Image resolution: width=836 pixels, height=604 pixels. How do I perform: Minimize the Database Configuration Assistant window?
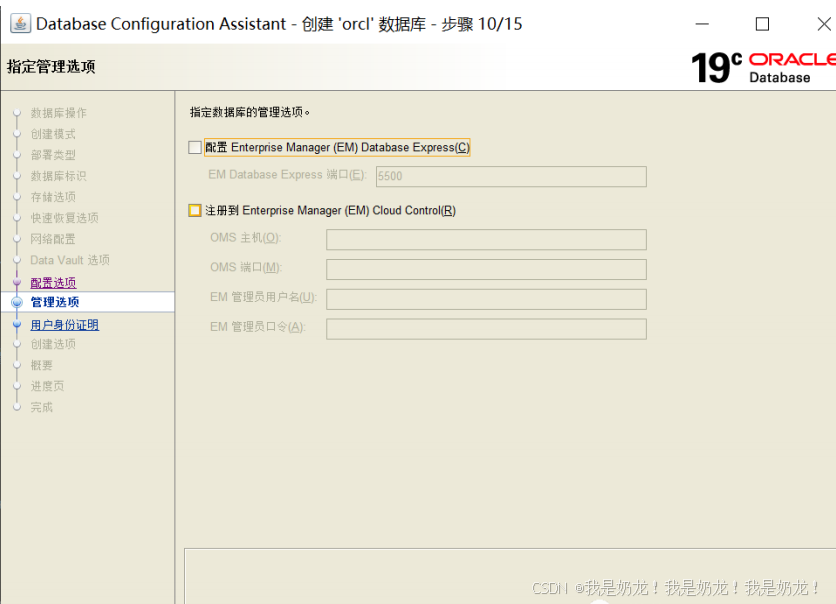click(702, 24)
